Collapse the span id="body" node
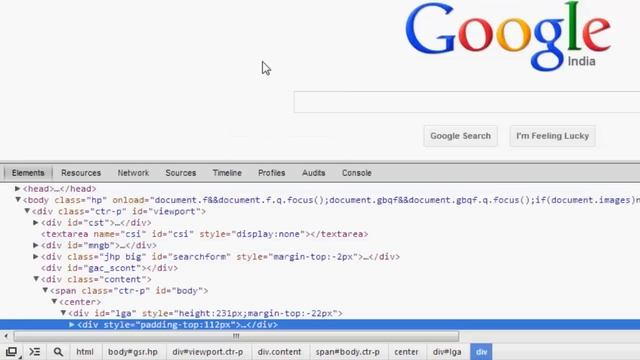The image size is (640, 360). 45,291
